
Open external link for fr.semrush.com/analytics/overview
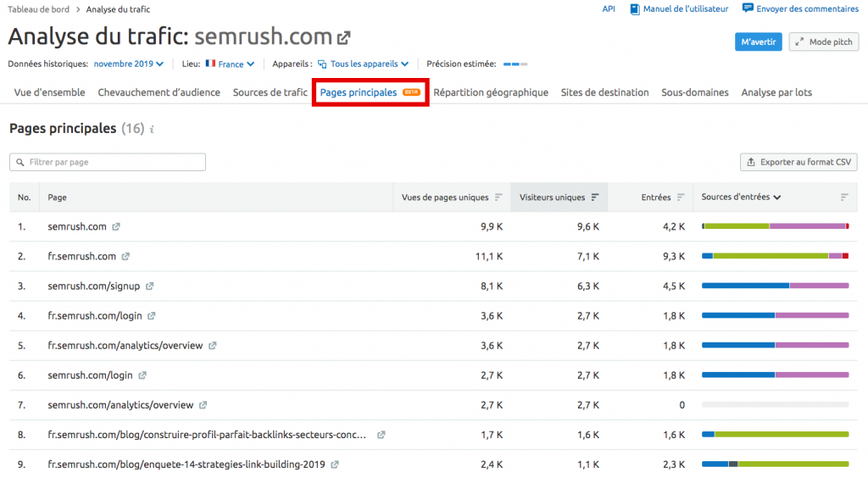(212, 346)
